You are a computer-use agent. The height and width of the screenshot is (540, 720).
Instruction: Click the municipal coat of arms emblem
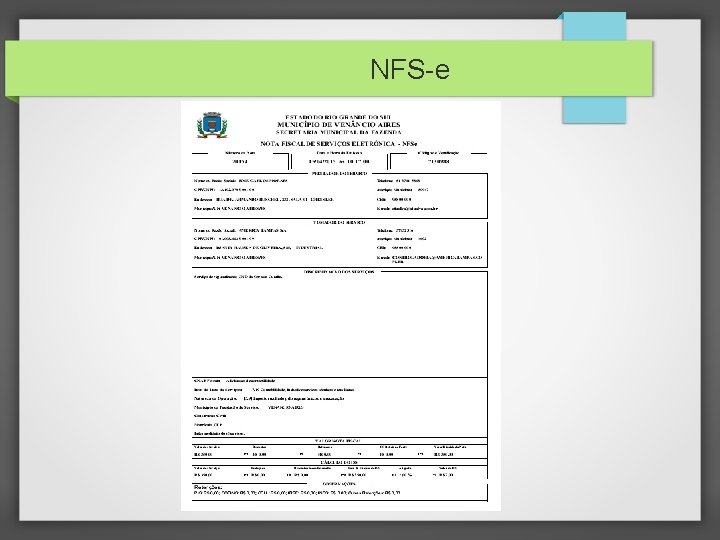[x=212, y=125]
